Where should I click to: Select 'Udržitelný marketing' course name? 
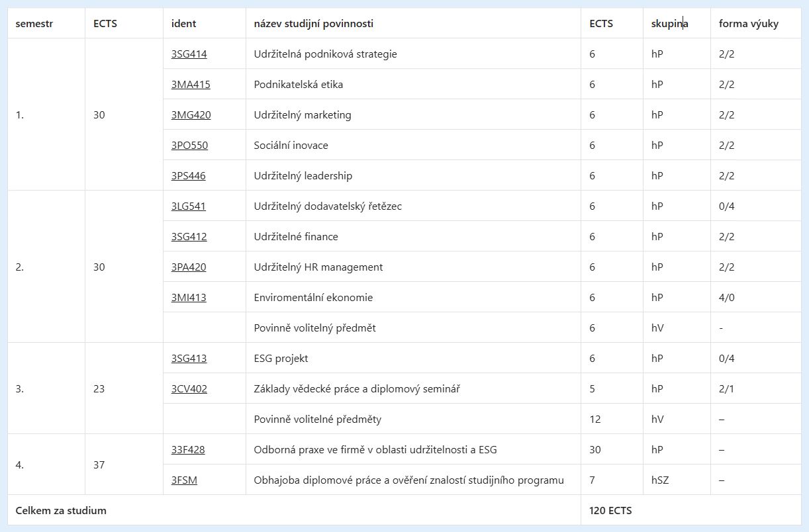[303, 115]
